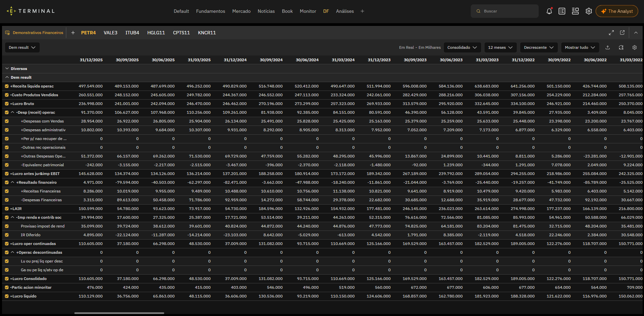Open table settings gear in toolbar
Screen dimensions: 644x316
click(635, 47)
